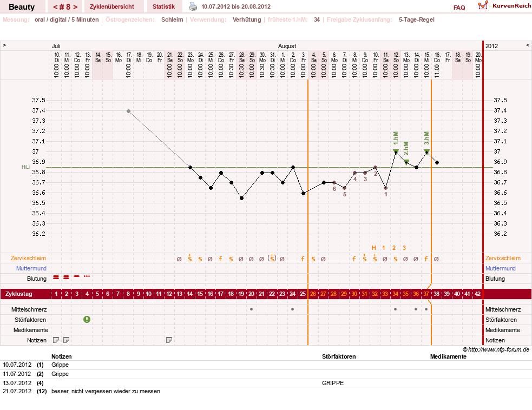This screenshot has height=410, width=532.
Task: Click the spotting dots on day 4
Action: click(x=87, y=276)
